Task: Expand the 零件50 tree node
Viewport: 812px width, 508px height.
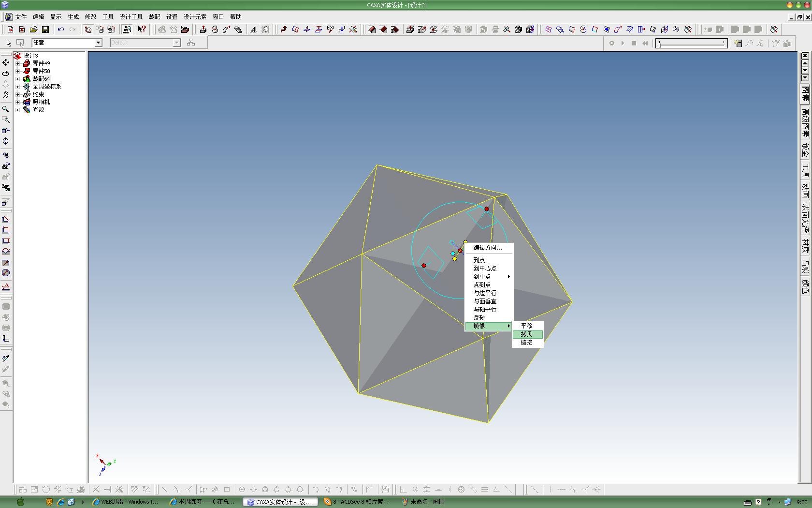Action: point(18,71)
